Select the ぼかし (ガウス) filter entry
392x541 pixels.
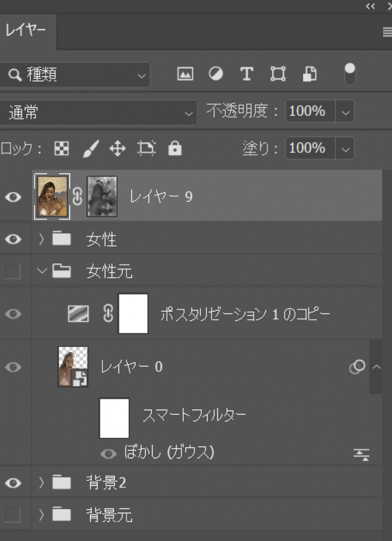tap(169, 453)
